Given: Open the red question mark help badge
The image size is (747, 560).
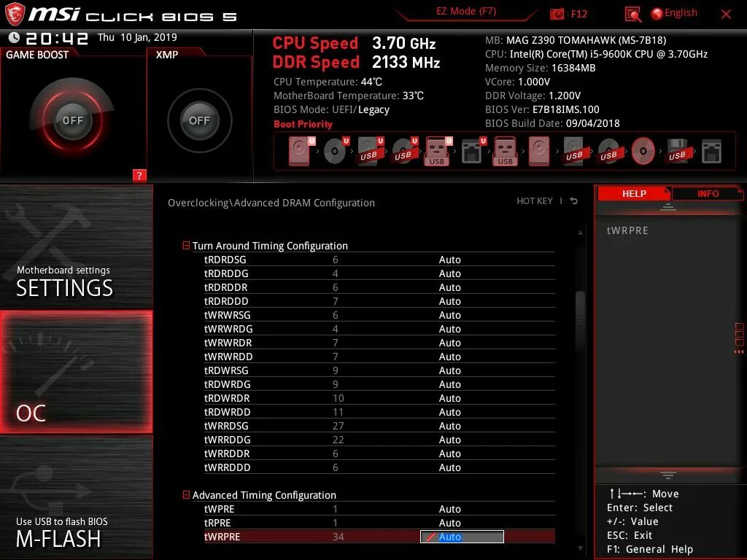Looking at the screenshot, I should click(139, 175).
